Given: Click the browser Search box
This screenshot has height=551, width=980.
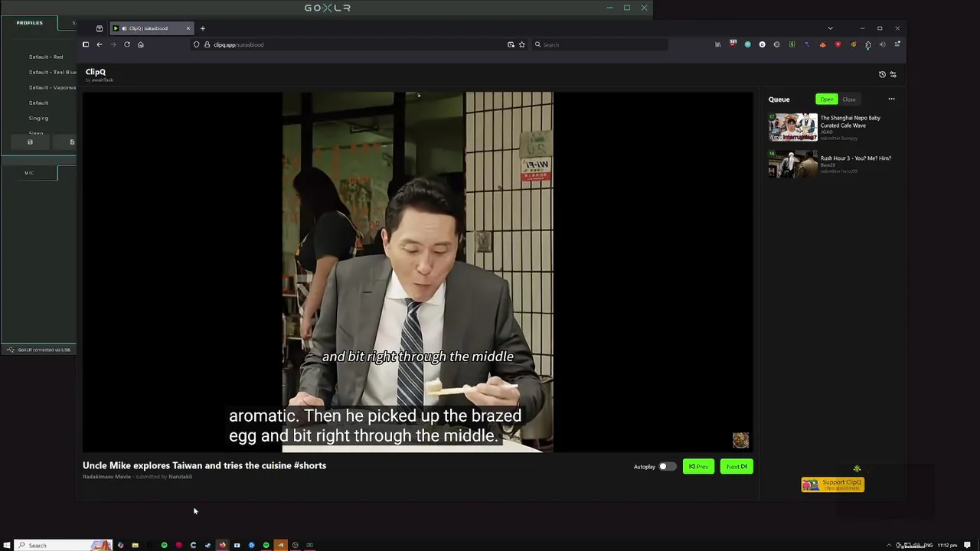Looking at the screenshot, I should click(x=599, y=44).
